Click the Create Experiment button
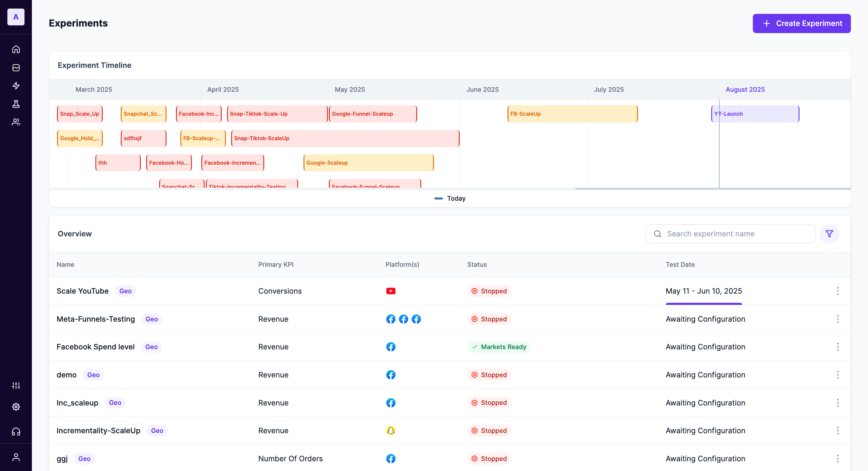The width and height of the screenshot is (868, 471). click(802, 23)
